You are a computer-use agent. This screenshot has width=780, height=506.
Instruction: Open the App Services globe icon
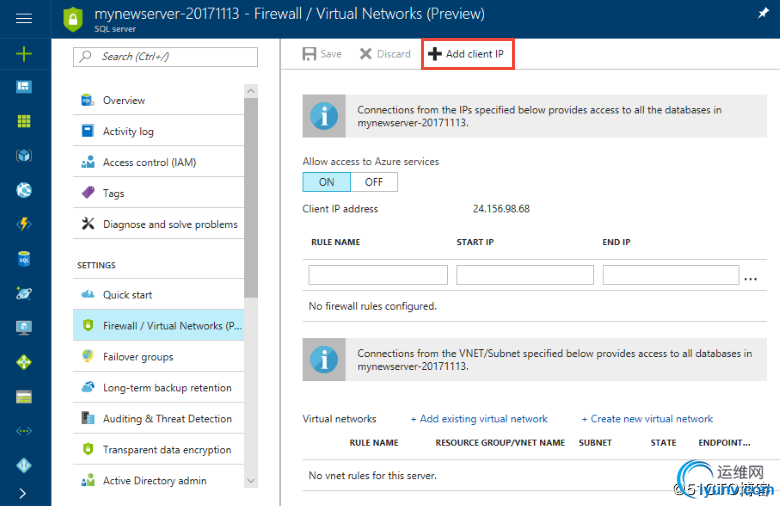point(24,190)
